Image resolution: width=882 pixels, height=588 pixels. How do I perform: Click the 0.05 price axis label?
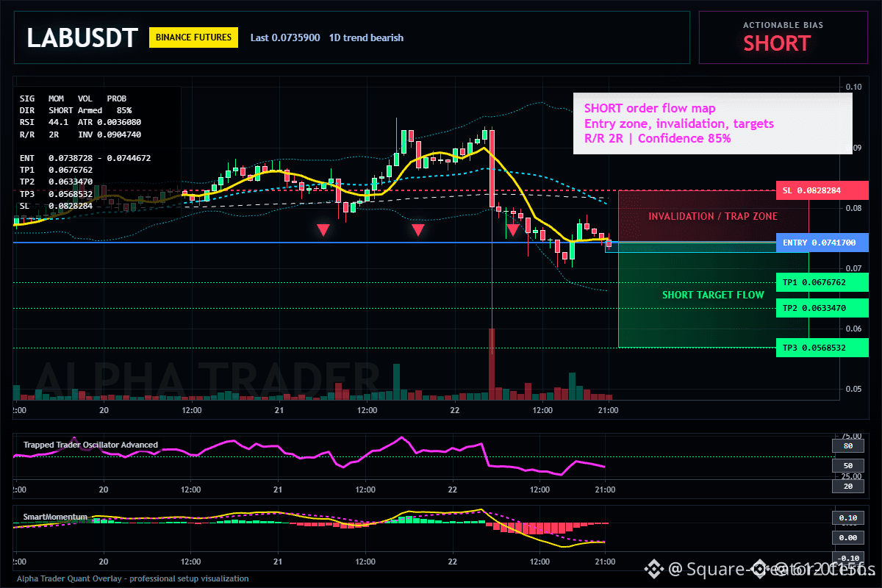(x=853, y=389)
